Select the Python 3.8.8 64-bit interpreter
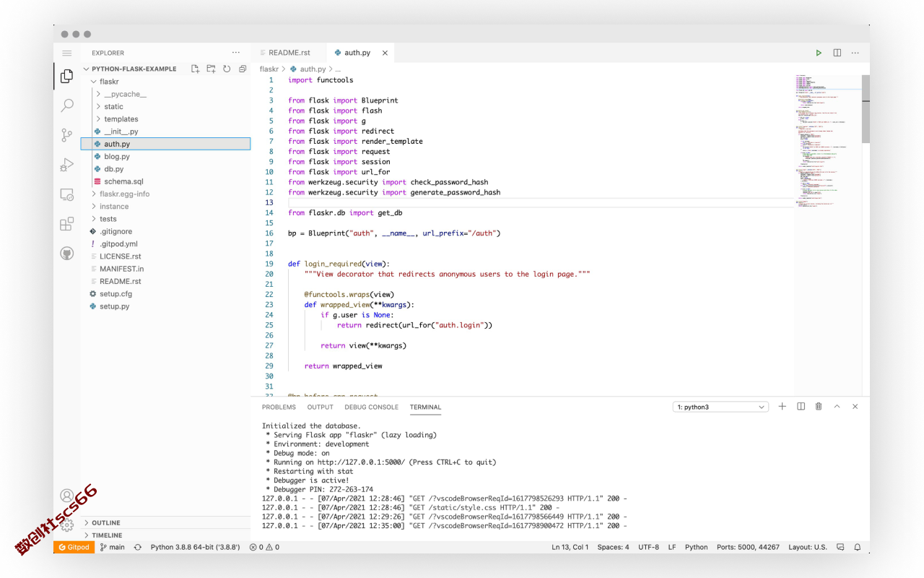The image size is (924, 578). click(195, 547)
